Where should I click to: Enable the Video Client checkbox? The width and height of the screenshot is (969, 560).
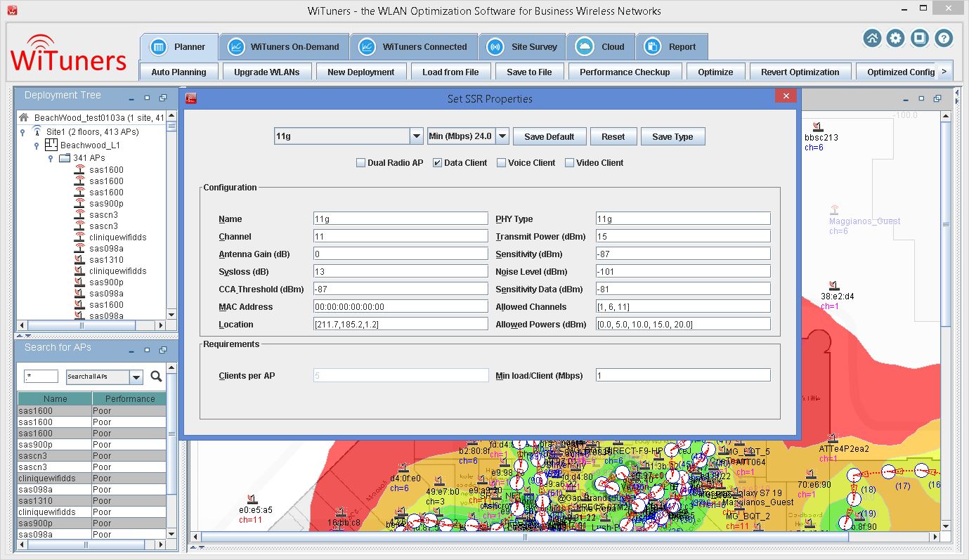click(569, 162)
